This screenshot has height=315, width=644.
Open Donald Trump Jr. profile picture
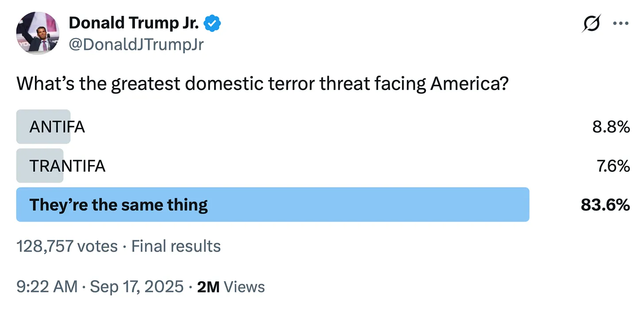38,33
